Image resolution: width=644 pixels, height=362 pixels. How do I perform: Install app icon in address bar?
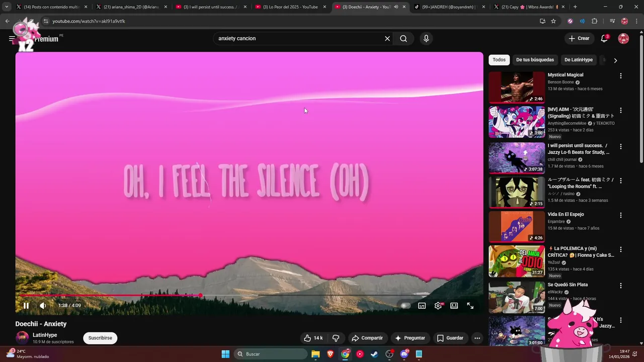coord(542,21)
